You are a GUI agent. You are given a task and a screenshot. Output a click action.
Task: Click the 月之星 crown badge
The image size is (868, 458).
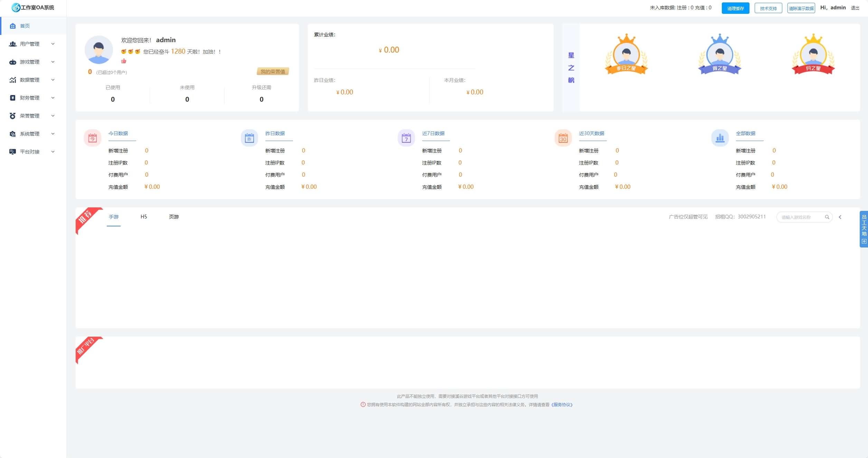tap(813, 55)
